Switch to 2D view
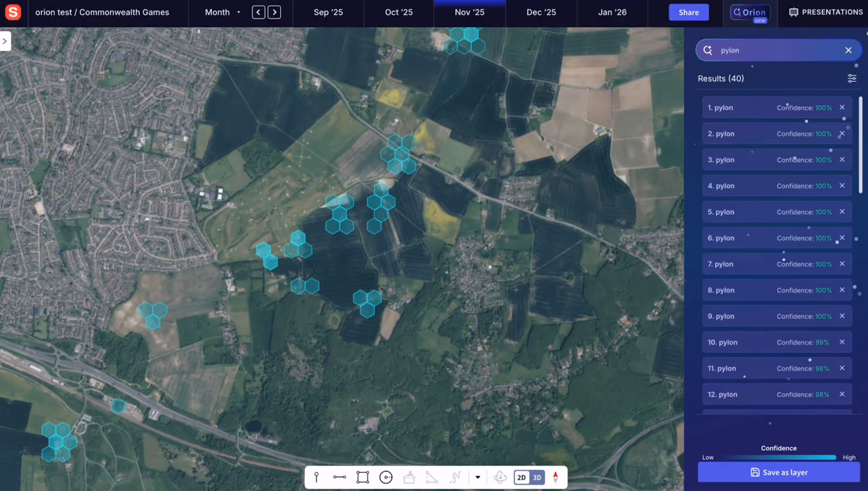 click(521, 477)
